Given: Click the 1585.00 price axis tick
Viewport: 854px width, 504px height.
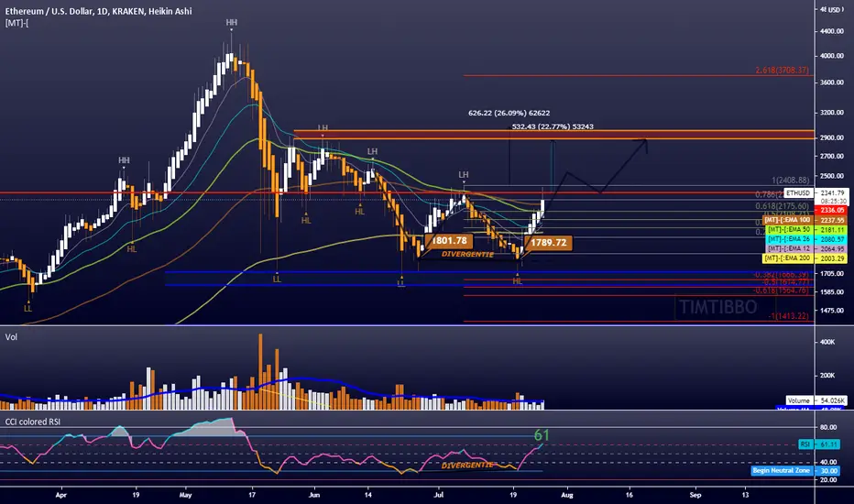Looking at the screenshot, I should 832,292.
